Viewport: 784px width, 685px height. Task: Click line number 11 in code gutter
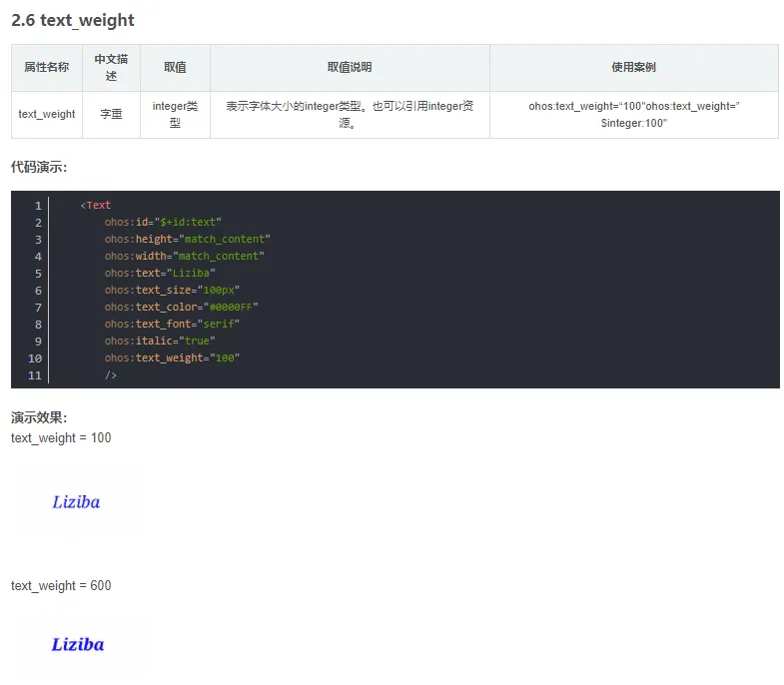35,375
